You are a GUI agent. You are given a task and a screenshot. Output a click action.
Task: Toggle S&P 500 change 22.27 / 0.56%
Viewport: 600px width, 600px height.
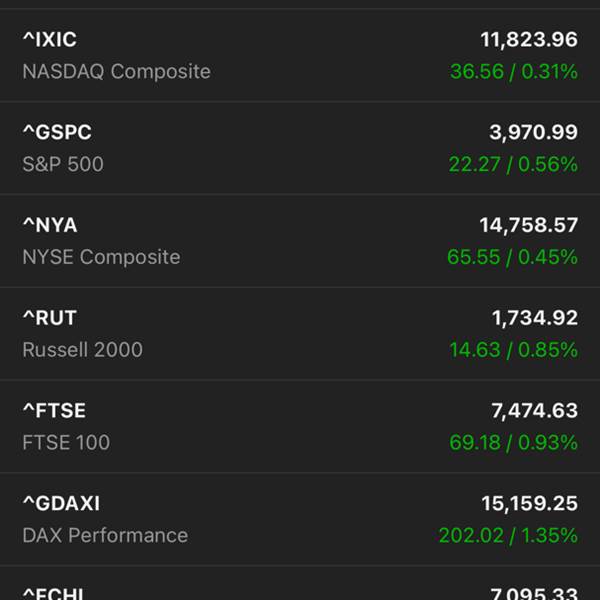512,164
